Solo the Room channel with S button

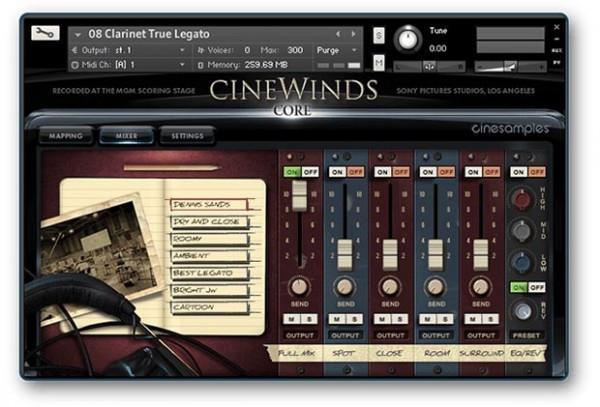[445, 319]
